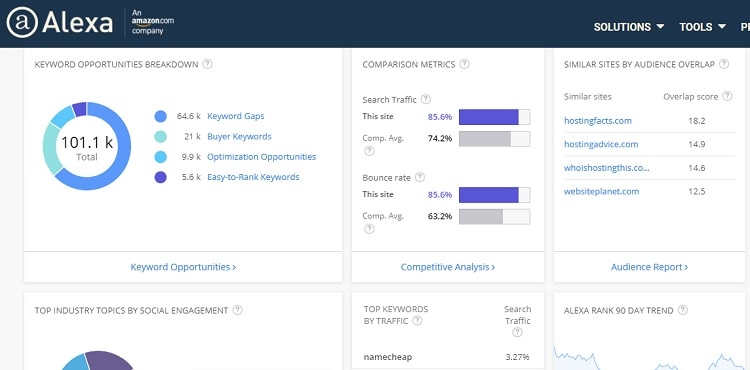Viewport: 750px width, 370px height.
Task: Open the Keyword Opportunities link
Action: [183, 267]
